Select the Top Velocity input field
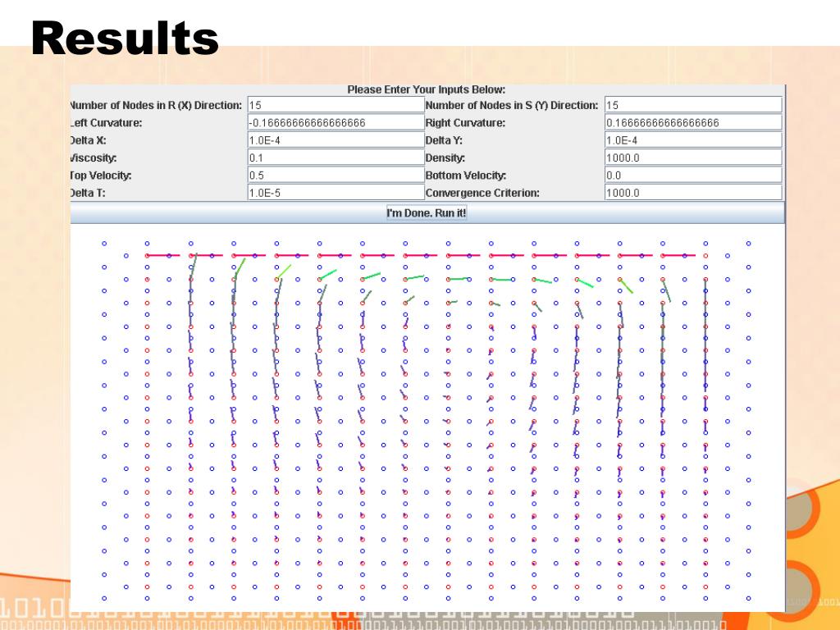The height and width of the screenshot is (630, 840). click(x=336, y=176)
